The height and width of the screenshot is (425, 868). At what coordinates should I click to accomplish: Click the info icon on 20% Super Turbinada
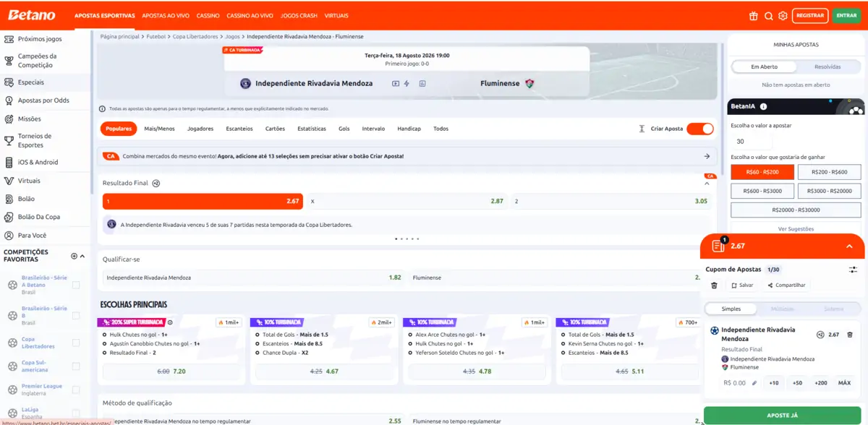171,322
